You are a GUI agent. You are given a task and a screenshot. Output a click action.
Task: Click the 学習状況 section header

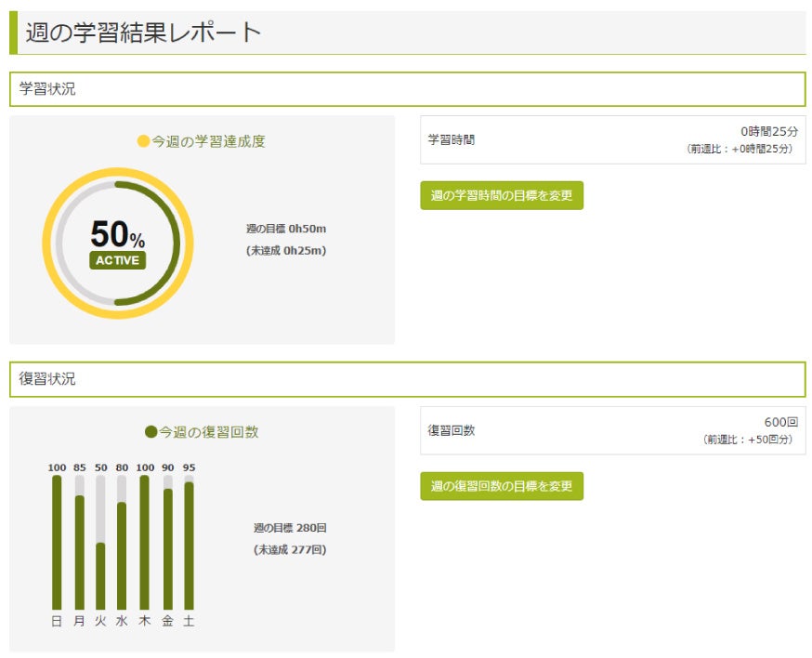click(408, 89)
